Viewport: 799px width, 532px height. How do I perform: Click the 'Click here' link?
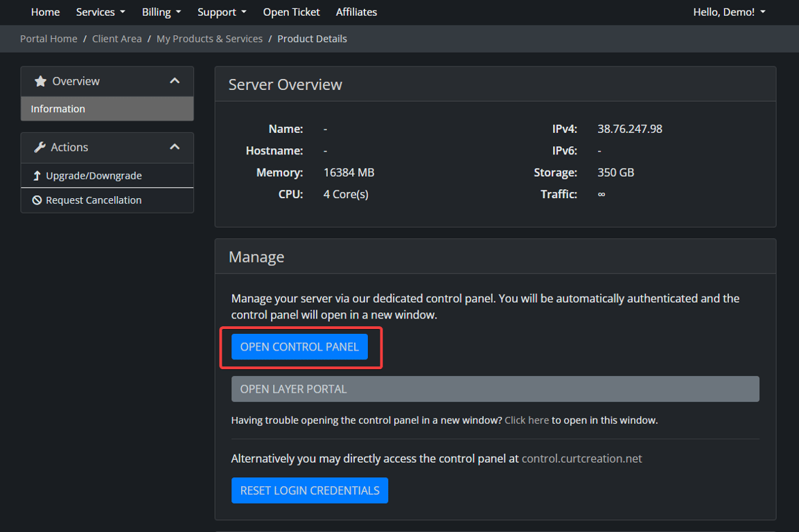527,420
